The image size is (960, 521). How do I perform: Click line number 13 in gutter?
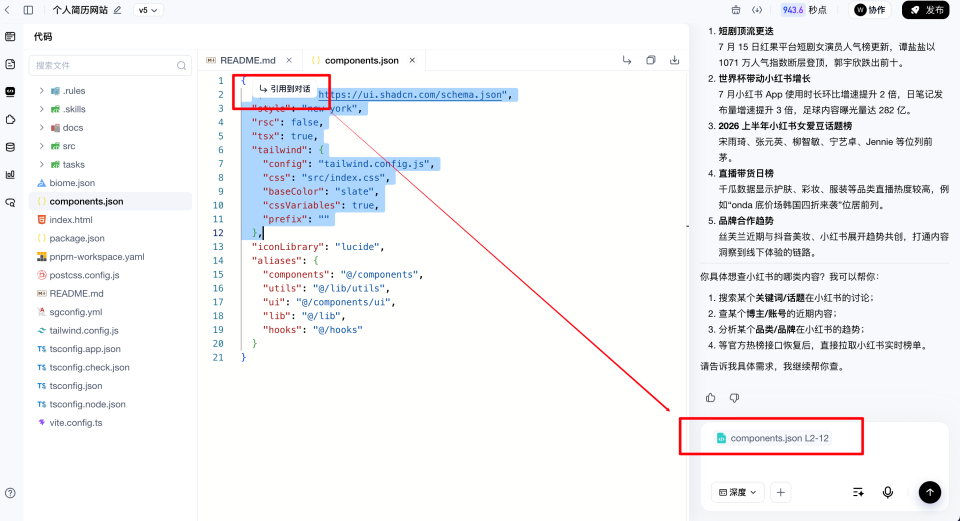(x=218, y=247)
